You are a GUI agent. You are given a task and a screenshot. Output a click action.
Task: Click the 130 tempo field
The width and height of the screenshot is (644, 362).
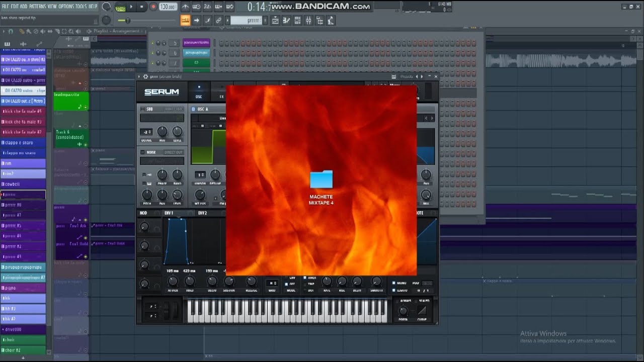[x=168, y=7]
